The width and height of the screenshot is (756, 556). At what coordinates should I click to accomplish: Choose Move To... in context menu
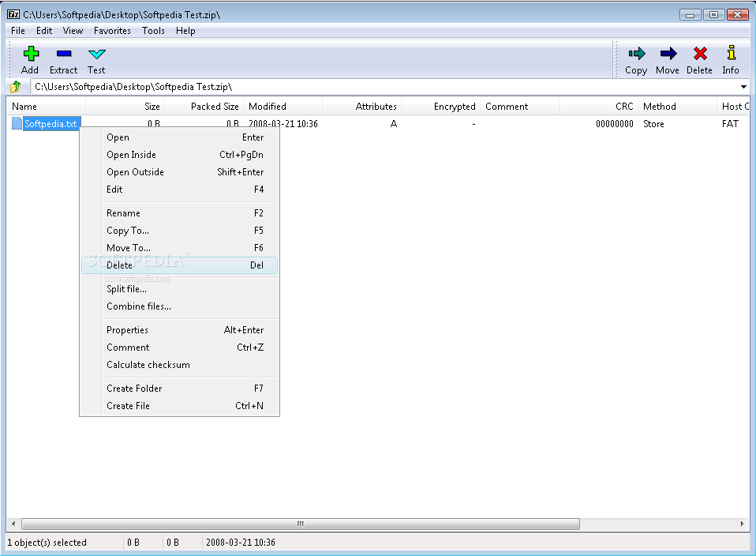click(179, 248)
